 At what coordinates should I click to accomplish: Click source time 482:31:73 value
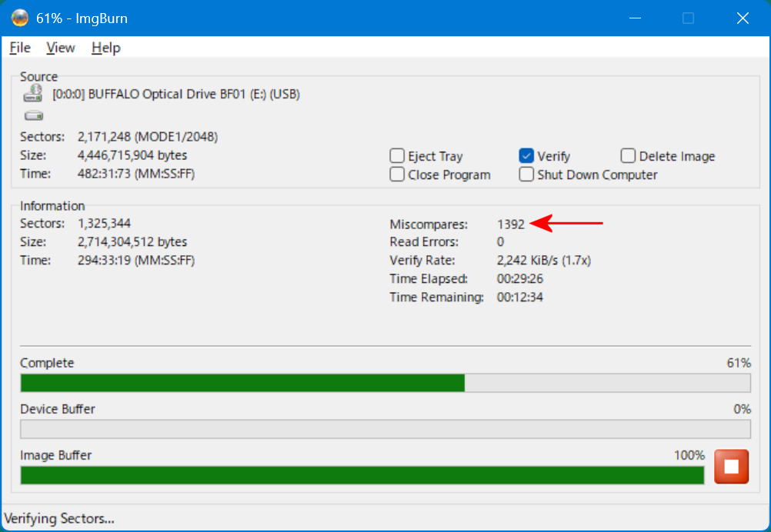[x=135, y=174]
